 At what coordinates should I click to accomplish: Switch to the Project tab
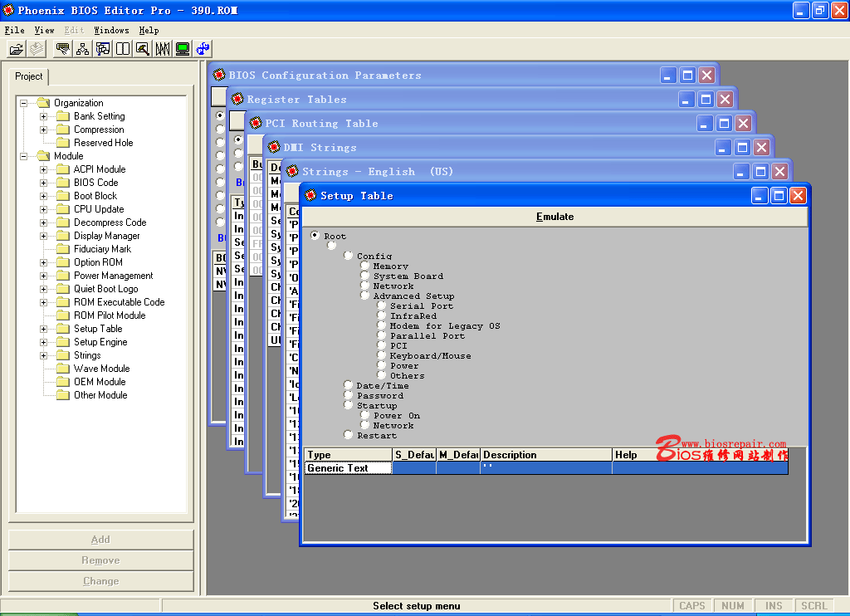tap(29, 76)
